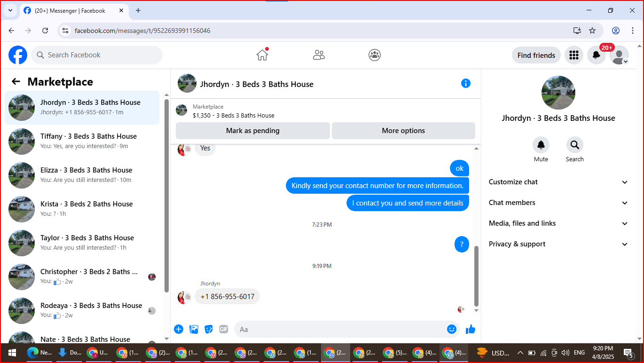The image size is (644, 363).
Task: Open the account profile picture menu
Action: pyautogui.click(x=619, y=55)
